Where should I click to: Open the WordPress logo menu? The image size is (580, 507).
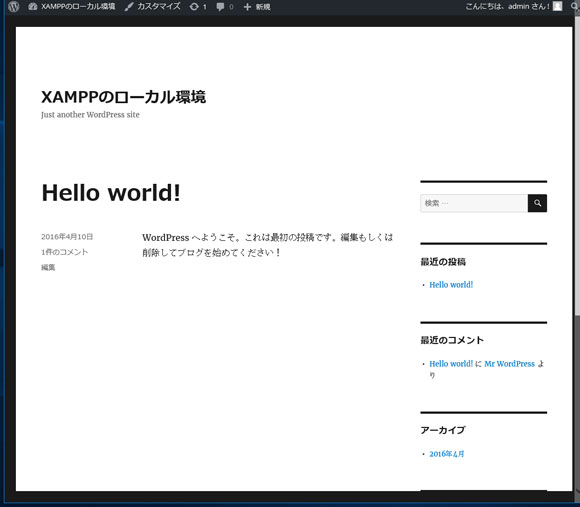click(14, 7)
